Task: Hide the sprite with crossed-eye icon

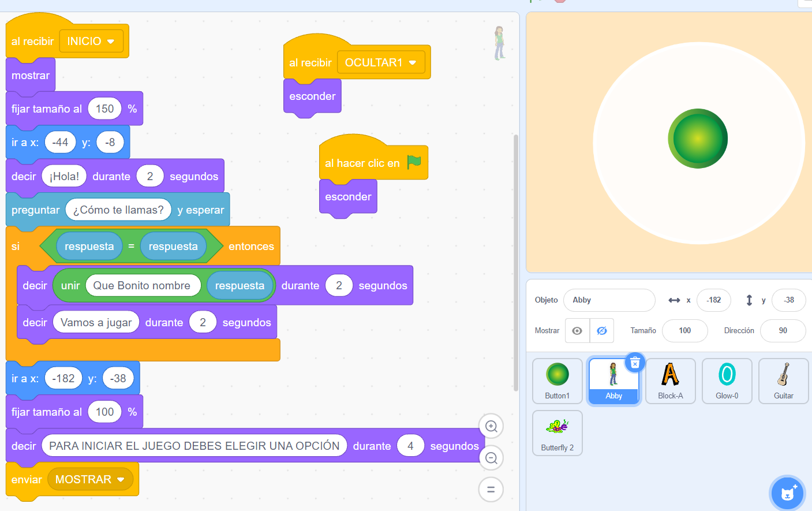Action: tap(601, 331)
